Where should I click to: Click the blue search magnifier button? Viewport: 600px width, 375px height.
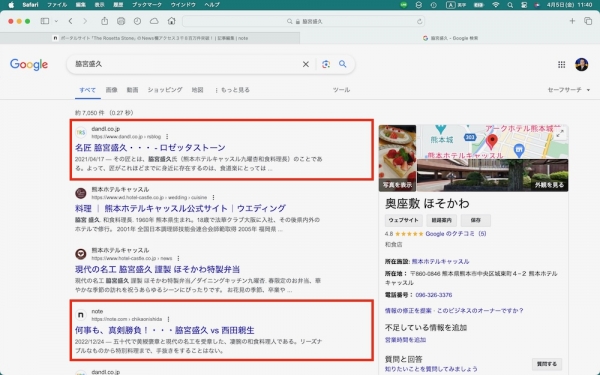click(x=342, y=64)
